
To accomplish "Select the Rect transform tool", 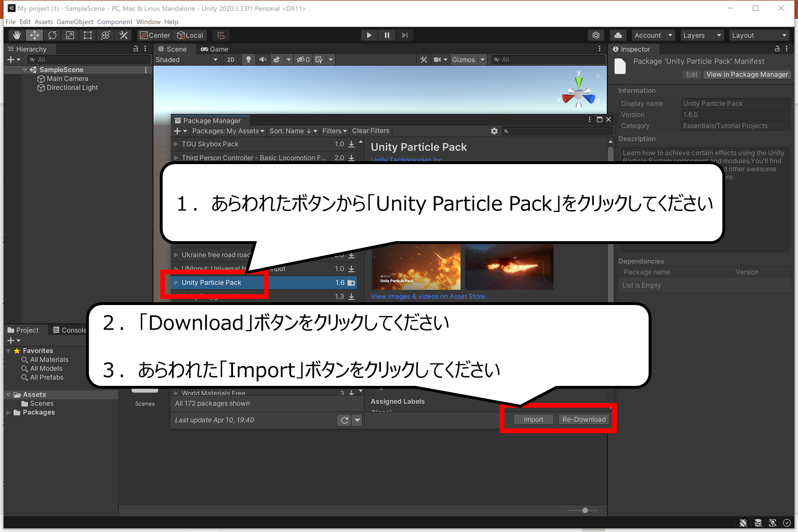I will tap(87, 35).
